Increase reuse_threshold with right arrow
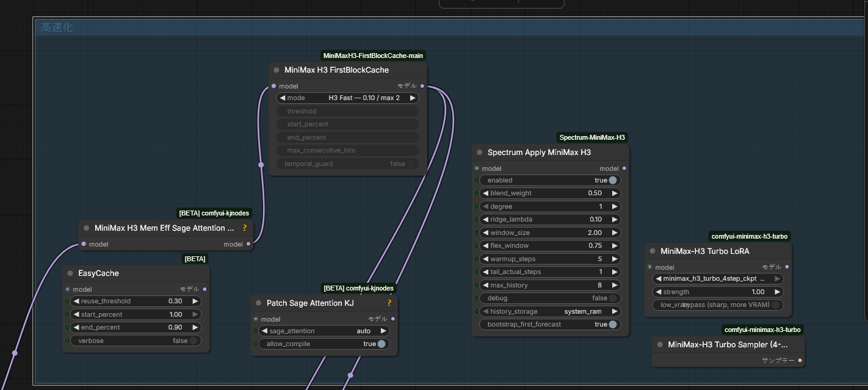 click(195, 301)
